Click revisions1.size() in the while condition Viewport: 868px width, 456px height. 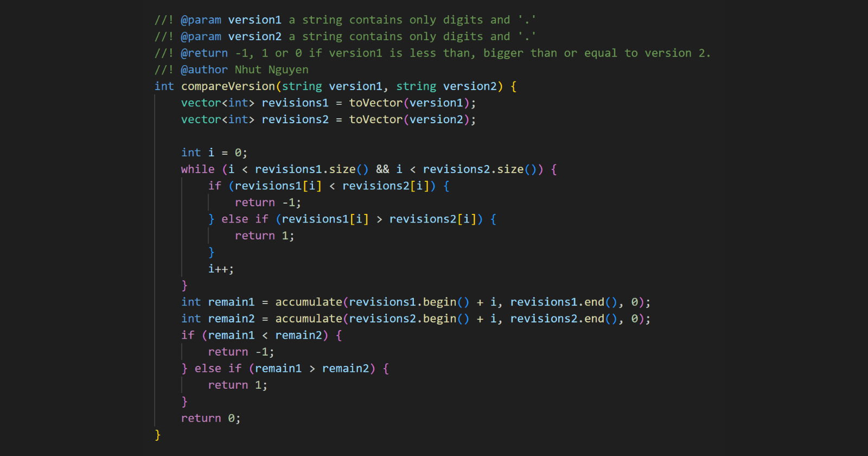[311, 169]
